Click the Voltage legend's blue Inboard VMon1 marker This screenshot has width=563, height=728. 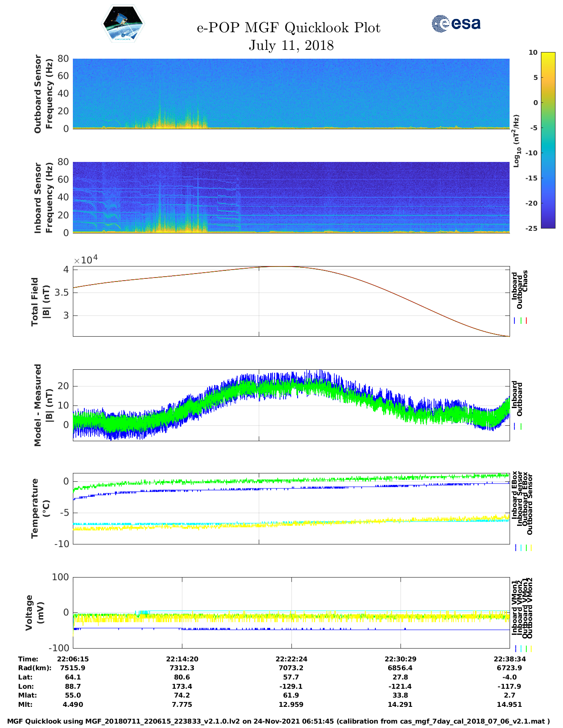coord(515,649)
